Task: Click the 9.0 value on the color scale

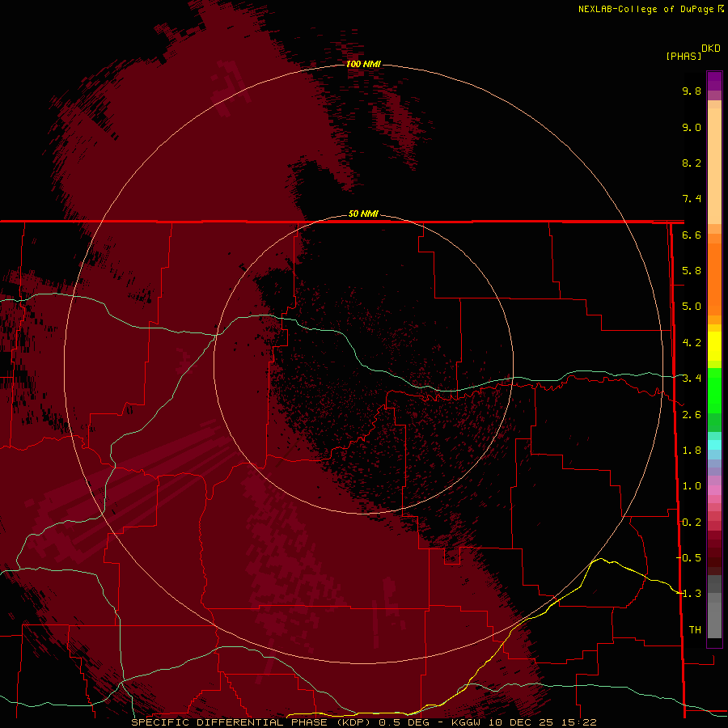Action: pos(692,127)
